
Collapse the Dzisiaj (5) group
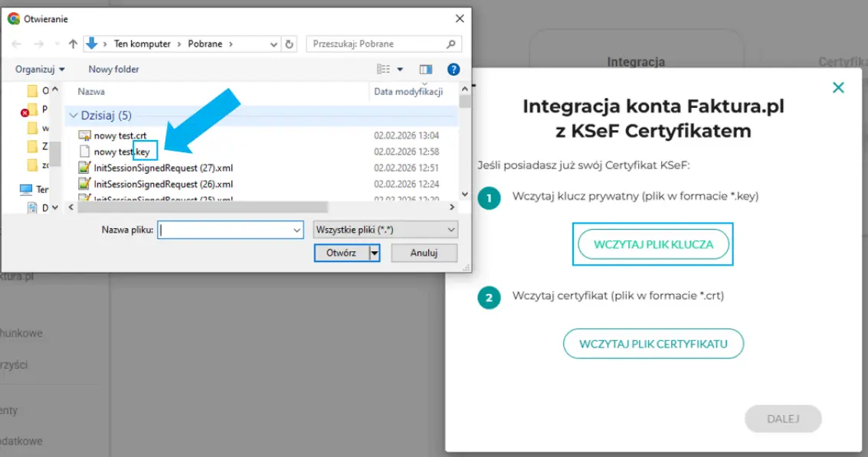tap(73, 116)
